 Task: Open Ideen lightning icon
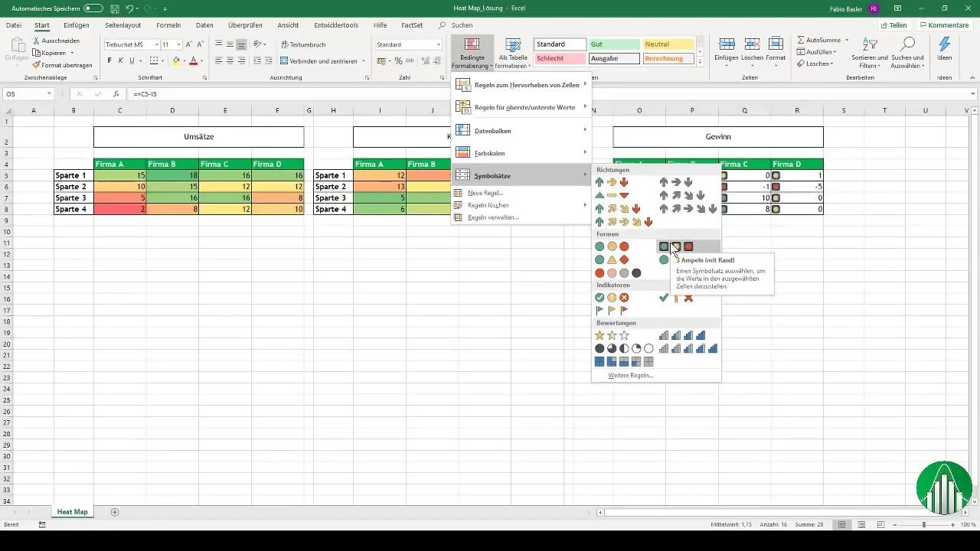coord(944,51)
